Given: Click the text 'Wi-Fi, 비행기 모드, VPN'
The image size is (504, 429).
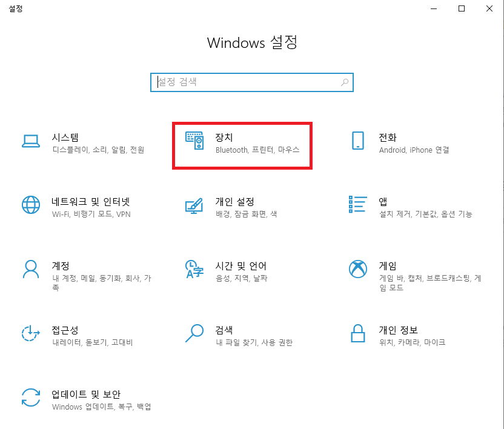Looking at the screenshot, I should coord(91,214).
